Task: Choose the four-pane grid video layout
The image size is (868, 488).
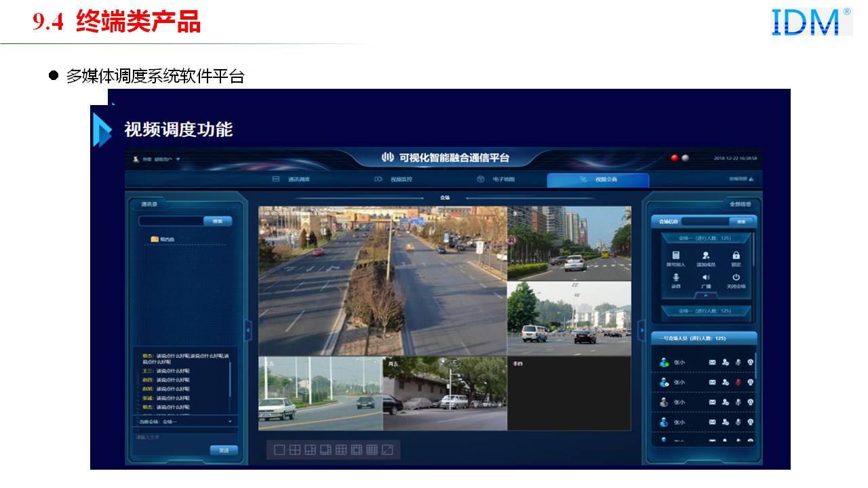Action: coord(295,449)
